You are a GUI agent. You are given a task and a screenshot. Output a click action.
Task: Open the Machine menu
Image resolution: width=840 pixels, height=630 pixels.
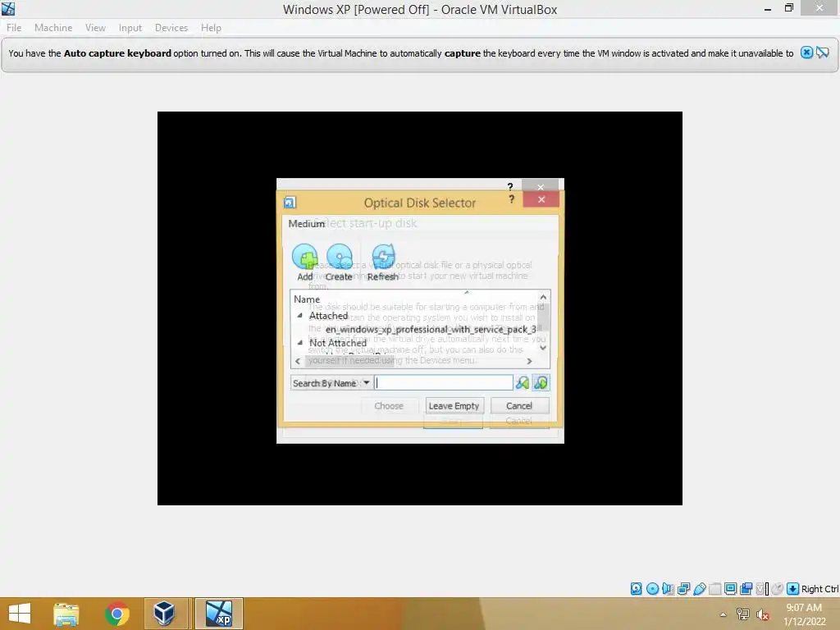point(53,28)
